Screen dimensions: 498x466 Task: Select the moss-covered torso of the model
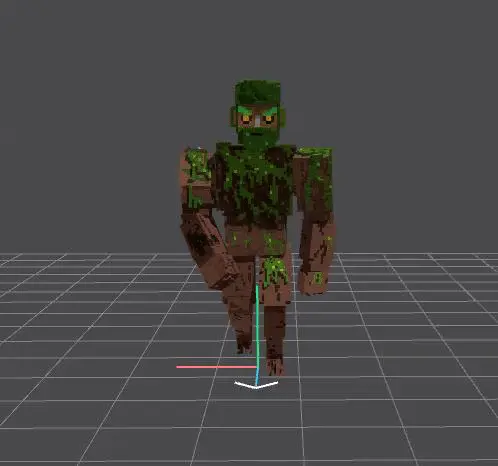254,185
